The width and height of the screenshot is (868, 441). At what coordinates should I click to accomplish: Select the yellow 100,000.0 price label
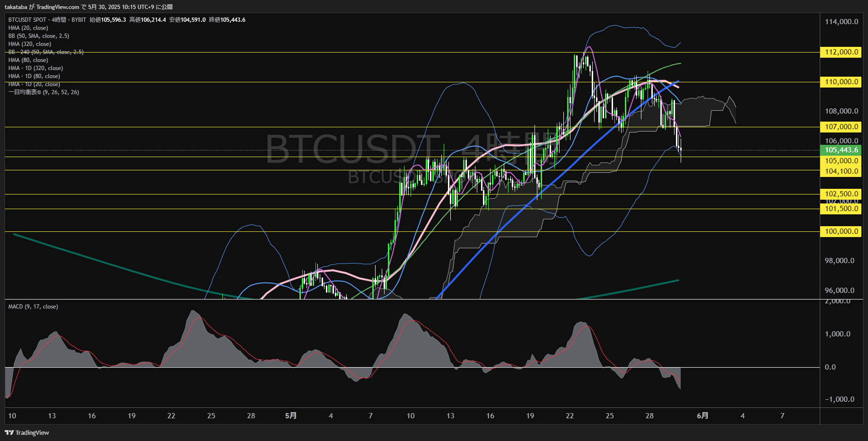pyautogui.click(x=841, y=231)
